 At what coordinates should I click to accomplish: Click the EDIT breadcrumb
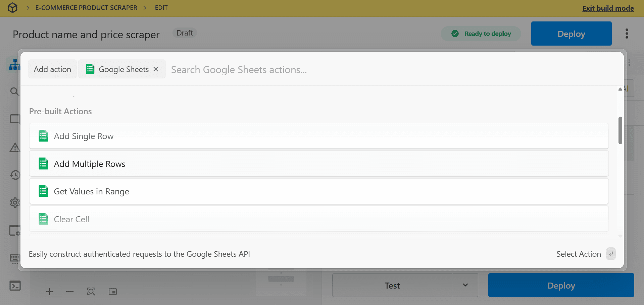pos(161,8)
